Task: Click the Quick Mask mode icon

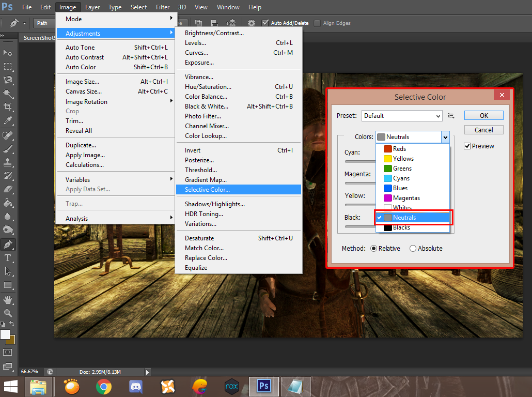Action: point(7,353)
